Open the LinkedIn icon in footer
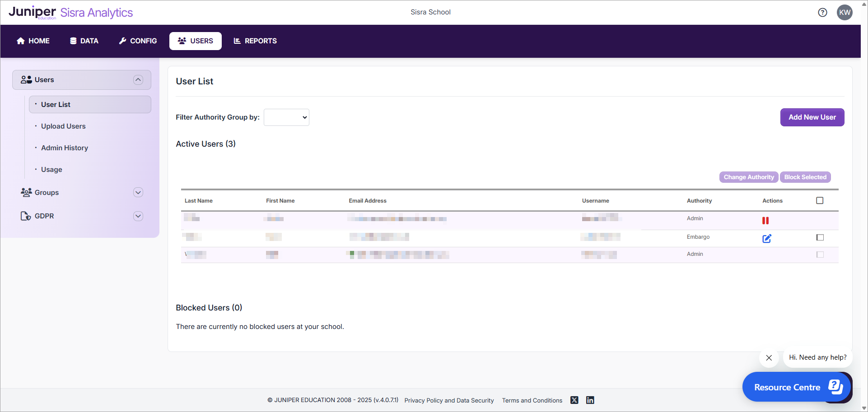The height and width of the screenshot is (412, 868). pyautogui.click(x=590, y=400)
